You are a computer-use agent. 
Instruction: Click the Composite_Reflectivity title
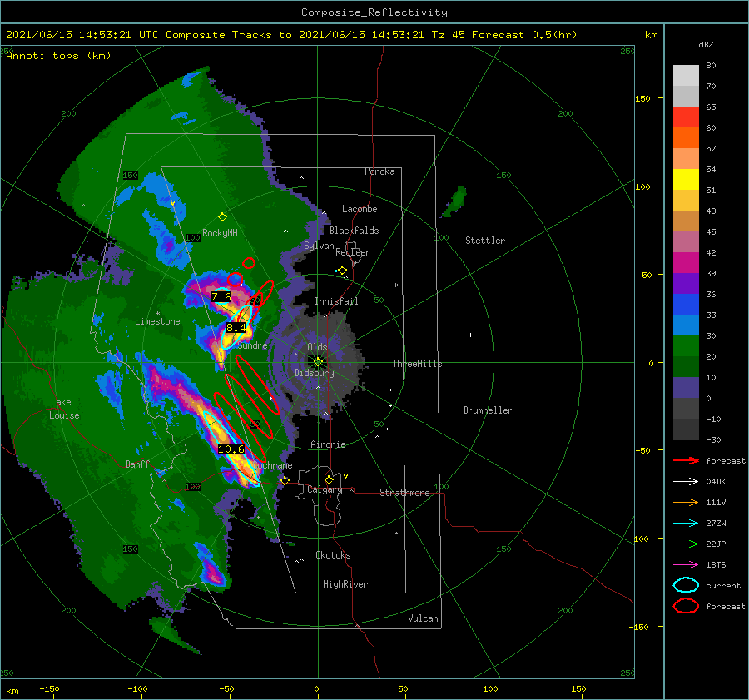coord(374,12)
